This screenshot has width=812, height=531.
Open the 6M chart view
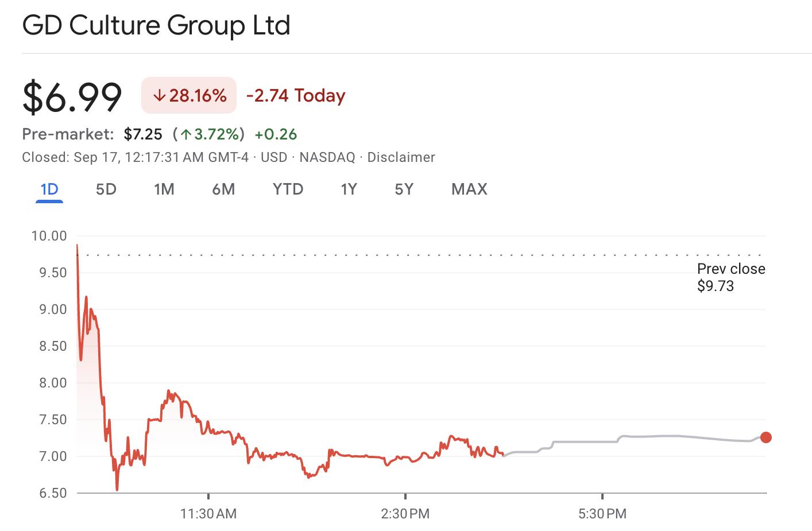pyautogui.click(x=223, y=189)
